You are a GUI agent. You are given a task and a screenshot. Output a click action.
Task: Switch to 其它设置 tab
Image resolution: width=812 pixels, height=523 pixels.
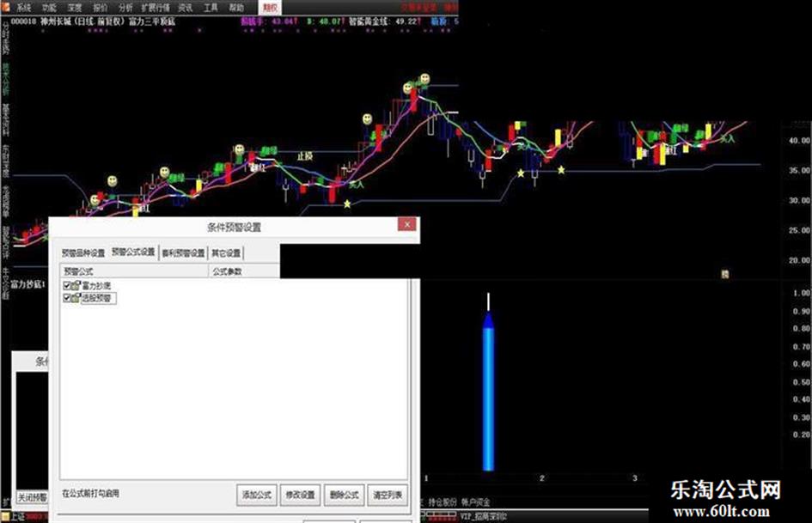(x=226, y=252)
